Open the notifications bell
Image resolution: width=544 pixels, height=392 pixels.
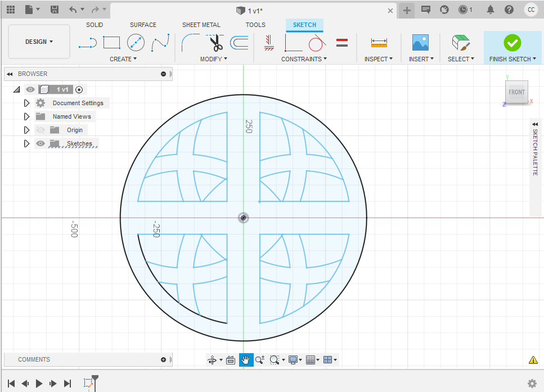tap(490, 10)
